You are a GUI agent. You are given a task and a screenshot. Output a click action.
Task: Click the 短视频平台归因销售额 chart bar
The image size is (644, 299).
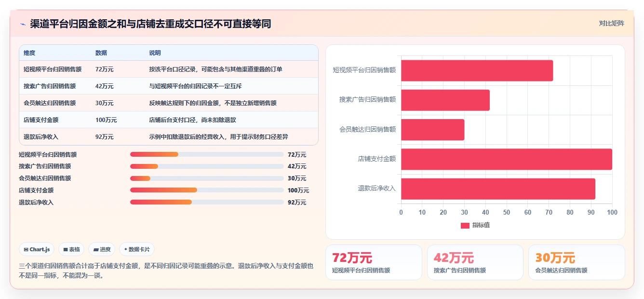click(x=477, y=70)
